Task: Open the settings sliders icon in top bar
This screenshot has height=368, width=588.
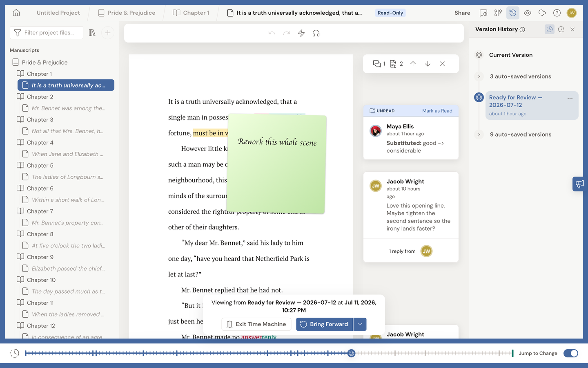Action: click(x=498, y=13)
